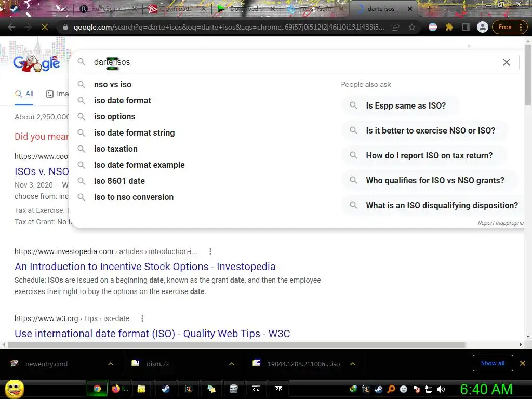Click 'Is Espp same as ISO?' question
The width and height of the screenshot is (532, 399).
pyautogui.click(x=401, y=105)
